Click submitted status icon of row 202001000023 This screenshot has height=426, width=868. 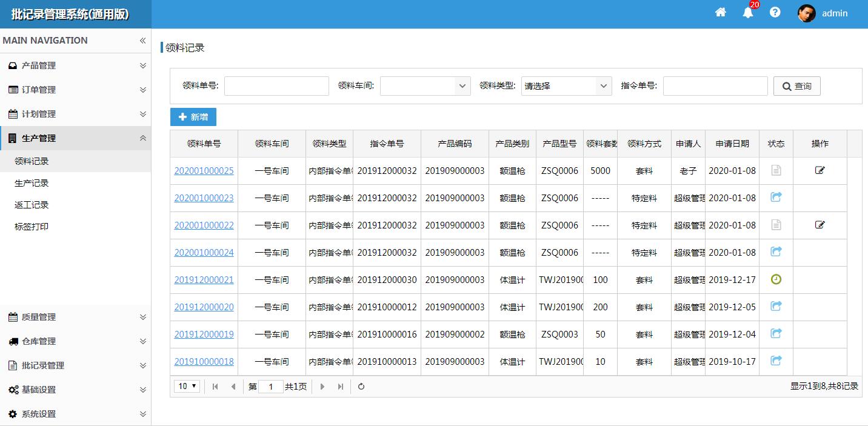point(776,197)
